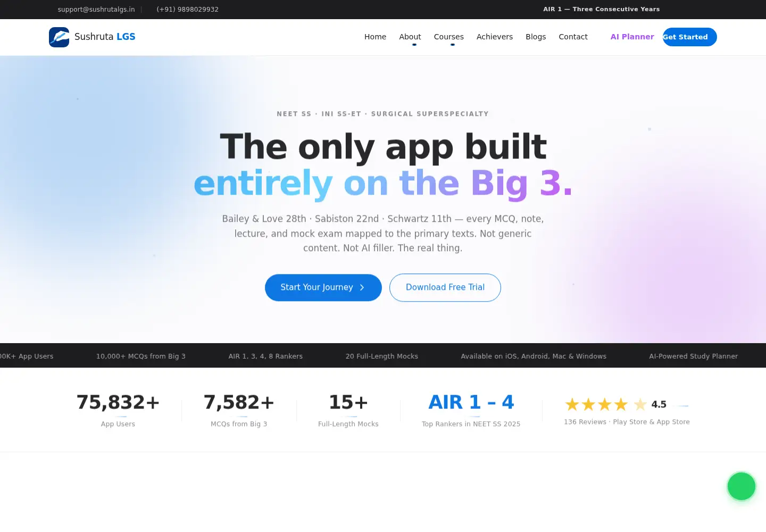The image size is (766, 532).
Task: Click 'AI-Powered Study Planner' ticker item
Action: tap(694, 356)
